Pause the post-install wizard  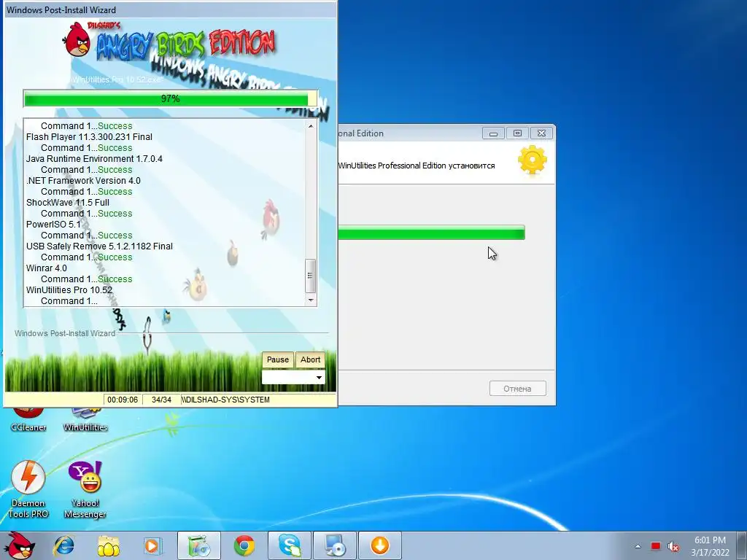click(278, 359)
